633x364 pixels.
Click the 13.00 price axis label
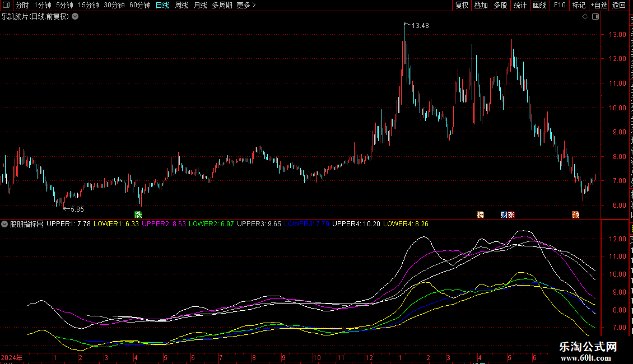coord(617,35)
